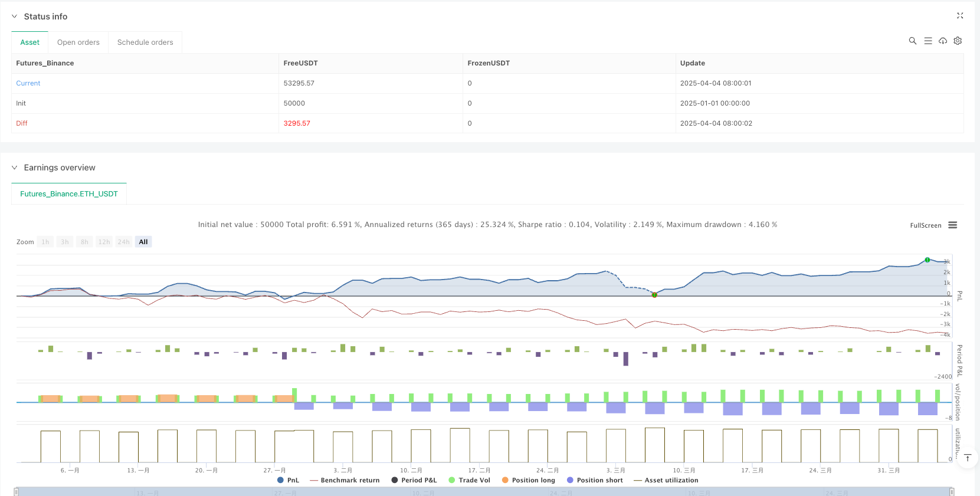This screenshot has width=980, height=496.
Task: Open the Schedule orders tab
Action: [x=145, y=42]
